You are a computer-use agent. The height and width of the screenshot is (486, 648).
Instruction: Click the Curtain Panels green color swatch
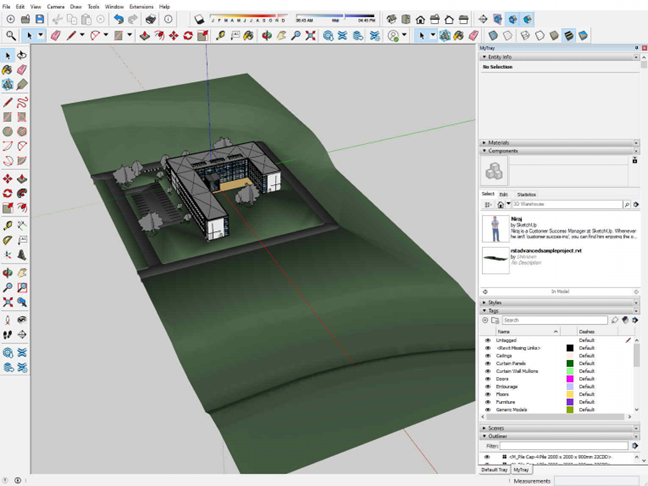570,364
